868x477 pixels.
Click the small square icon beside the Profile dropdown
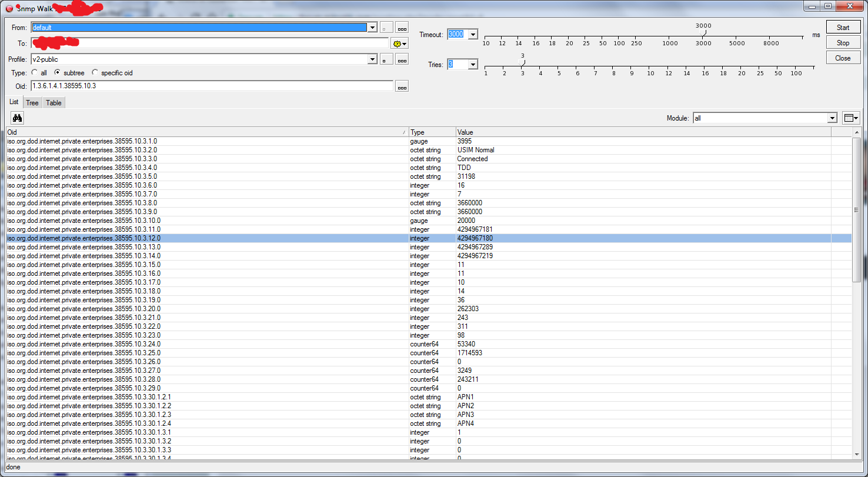point(386,59)
